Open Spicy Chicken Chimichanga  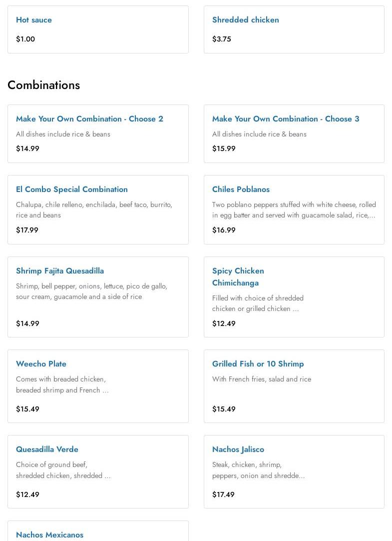coord(238,276)
